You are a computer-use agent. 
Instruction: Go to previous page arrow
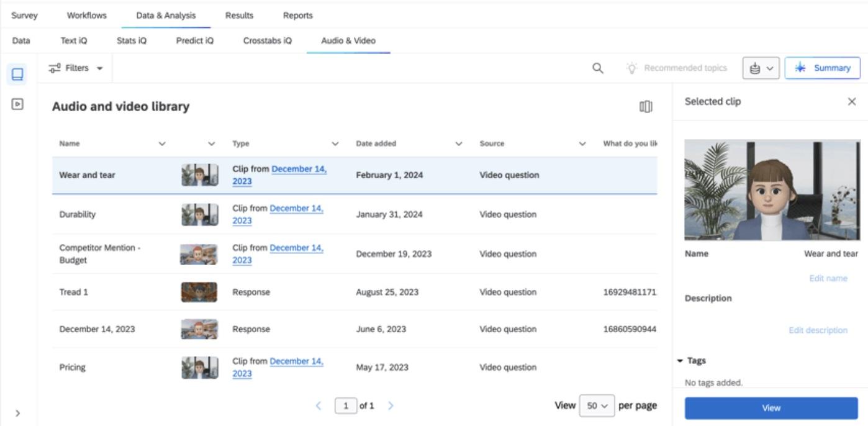[x=319, y=406]
